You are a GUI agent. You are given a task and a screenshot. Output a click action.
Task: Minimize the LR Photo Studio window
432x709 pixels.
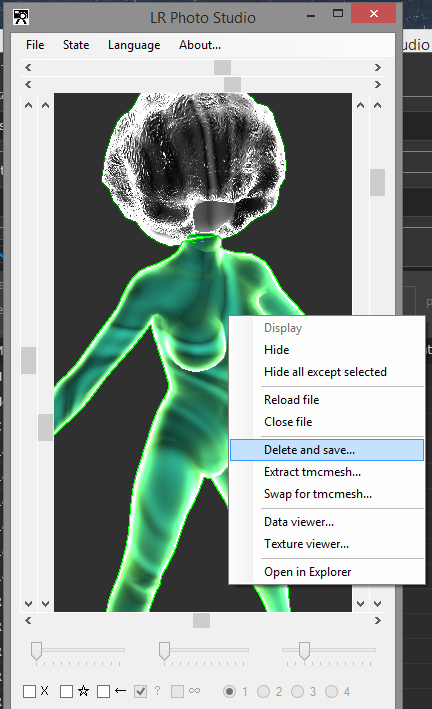[311, 15]
